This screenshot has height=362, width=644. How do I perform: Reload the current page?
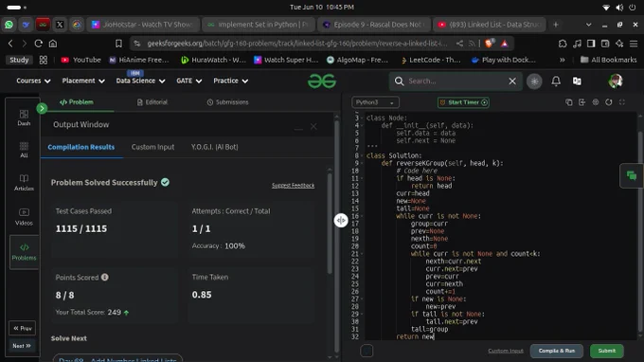pyautogui.click(x=38, y=44)
